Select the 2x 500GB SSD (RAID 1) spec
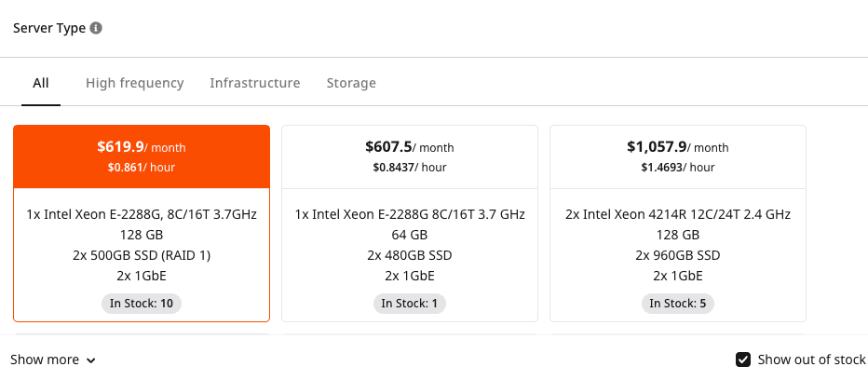The height and width of the screenshot is (380, 868). click(x=142, y=255)
